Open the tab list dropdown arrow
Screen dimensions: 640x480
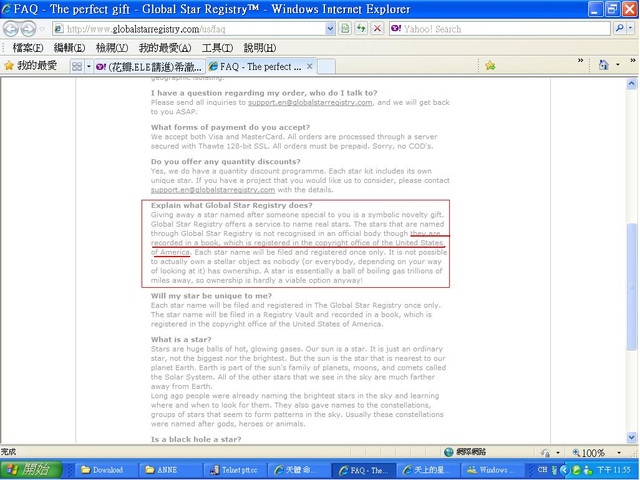pos(89,67)
